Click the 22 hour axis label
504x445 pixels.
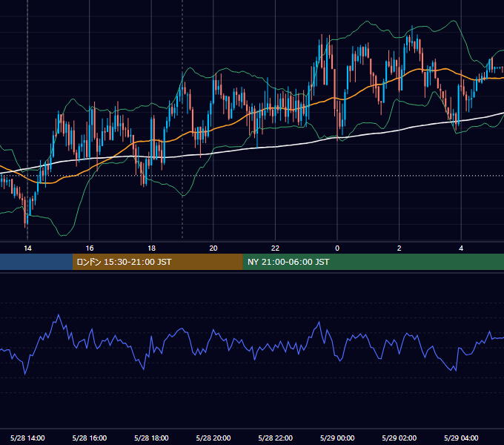click(275, 248)
